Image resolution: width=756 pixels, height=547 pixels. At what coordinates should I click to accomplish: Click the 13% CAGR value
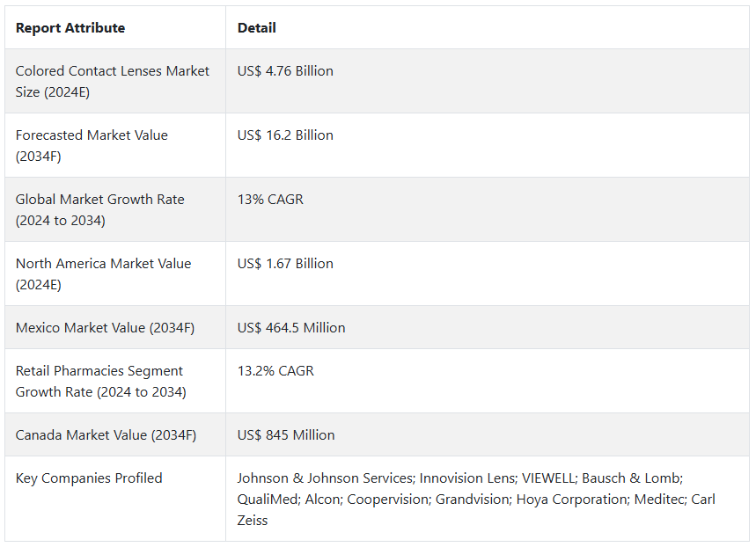pyautogui.click(x=270, y=200)
